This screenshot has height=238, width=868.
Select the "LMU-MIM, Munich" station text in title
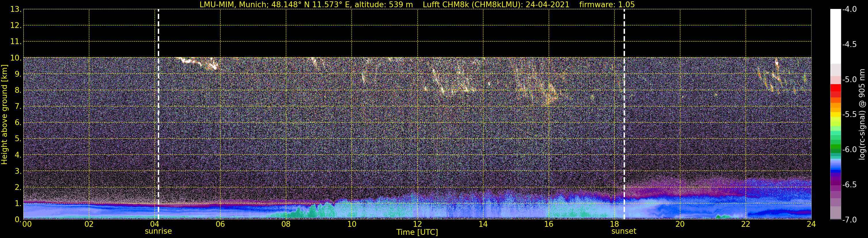tap(233, 5)
